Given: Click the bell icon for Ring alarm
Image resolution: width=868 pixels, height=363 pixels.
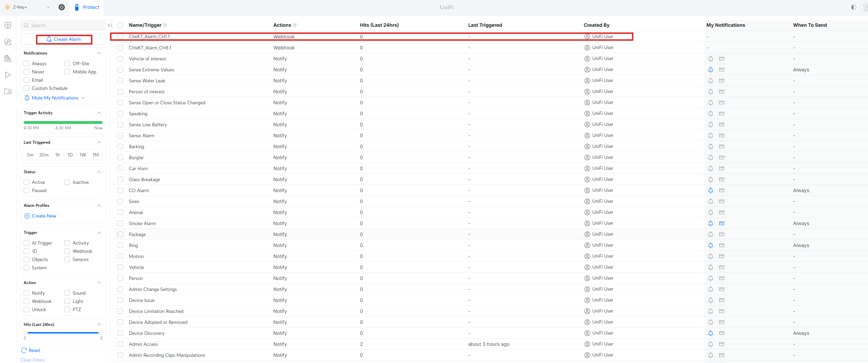Looking at the screenshot, I should coord(710,245).
